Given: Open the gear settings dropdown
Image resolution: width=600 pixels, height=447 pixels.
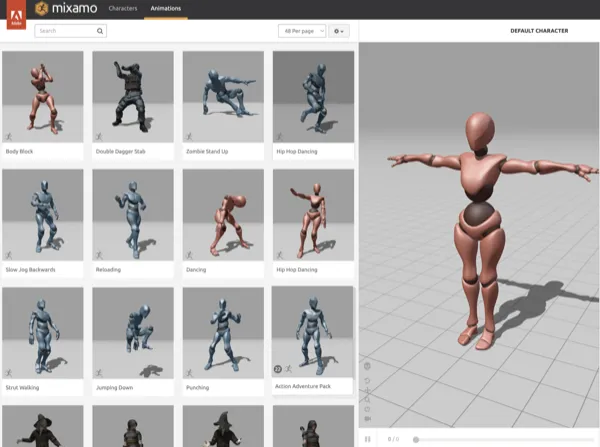Looking at the screenshot, I should pyautogui.click(x=339, y=31).
